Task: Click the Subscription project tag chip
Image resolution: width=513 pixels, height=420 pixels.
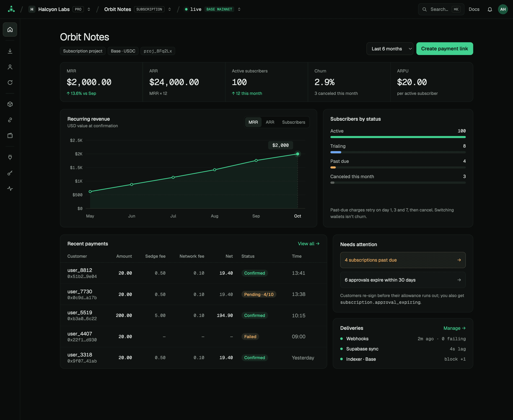Action: pos(82,51)
